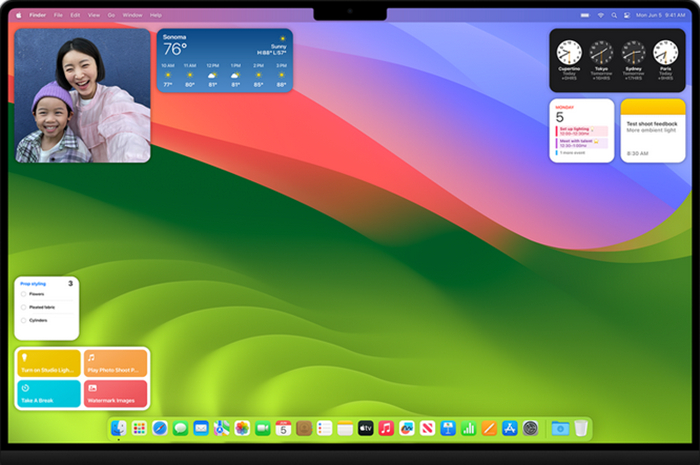This screenshot has width=700, height=465.
Task: Open Wi-Fi status menu
Action: (x=600, y=15)
